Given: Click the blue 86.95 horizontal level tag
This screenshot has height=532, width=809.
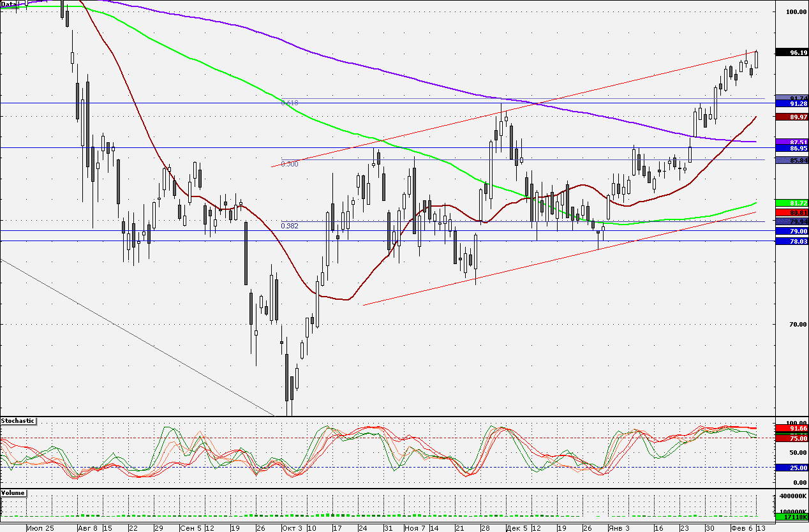Looking at the screenshot, I should tap(790, 148).
